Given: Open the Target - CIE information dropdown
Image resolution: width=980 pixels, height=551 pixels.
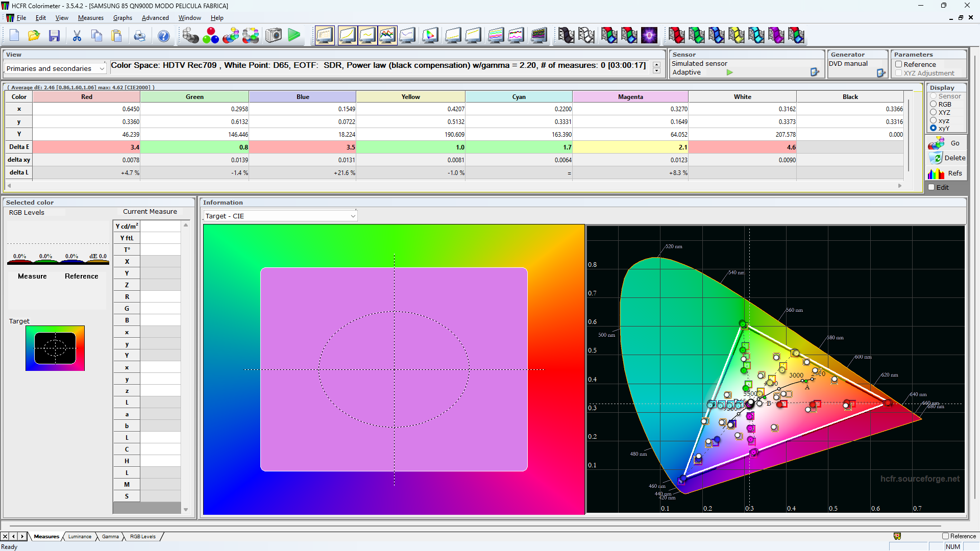Looking at the screenshot, I should (x=353, y=216).
